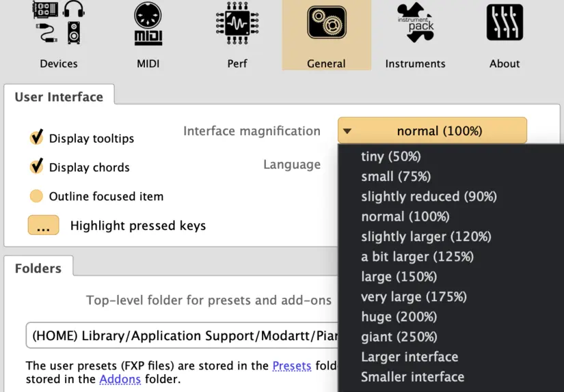Open the About icon
Screen dimensions: 564x392
(x=505, y=24)
